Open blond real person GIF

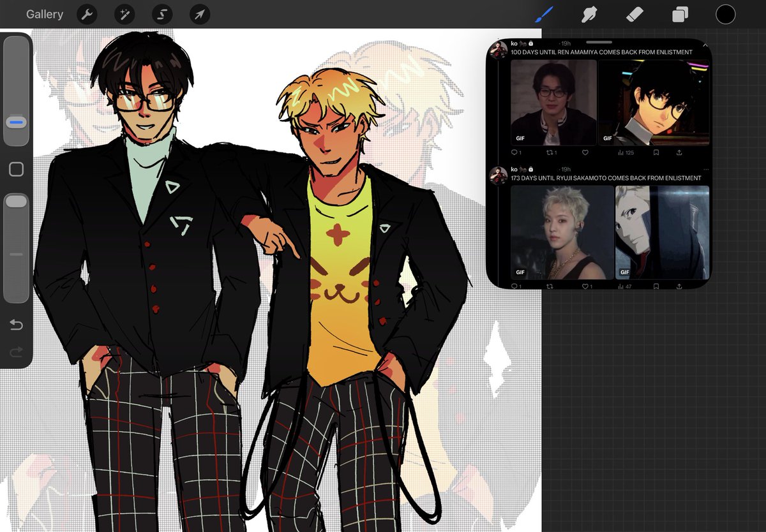click(x=562, y=232)
